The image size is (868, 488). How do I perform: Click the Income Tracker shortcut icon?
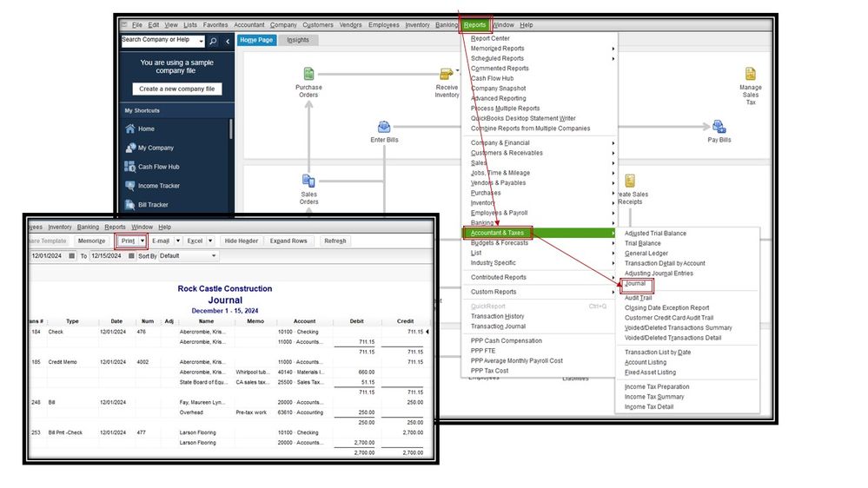coord(130,185)
